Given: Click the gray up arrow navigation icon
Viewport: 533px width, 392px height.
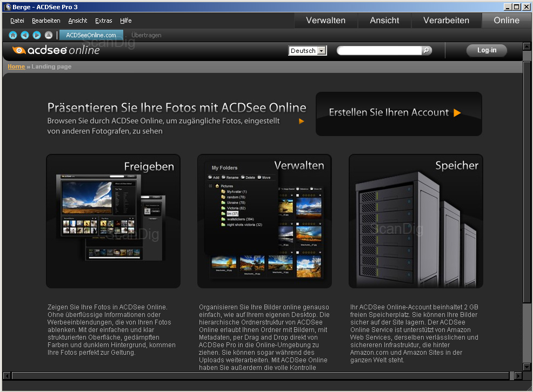Looking at the screenshot, I should [x=49, y=35].
